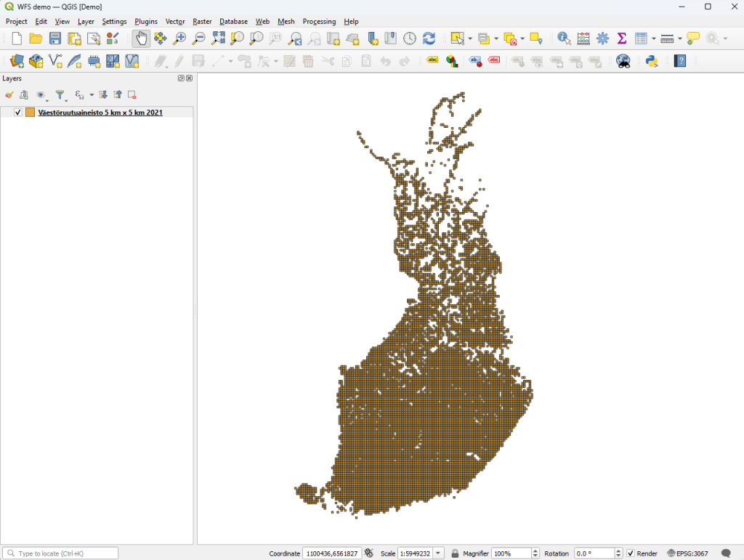The height and width of the screenshot is (560, 744).
Task: Open the Attribute Table
Action: point(641,39)
